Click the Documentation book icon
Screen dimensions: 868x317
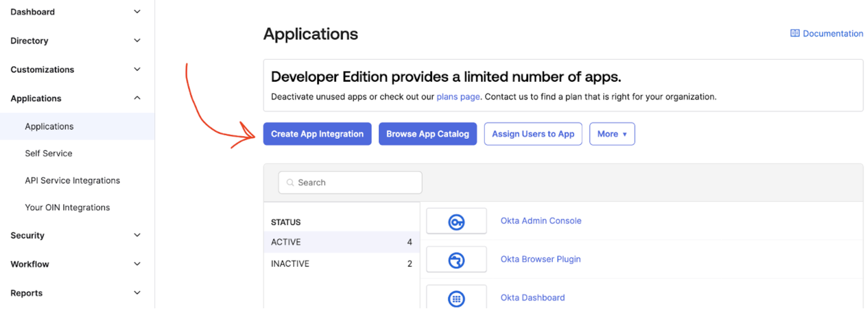coord(794,33)
